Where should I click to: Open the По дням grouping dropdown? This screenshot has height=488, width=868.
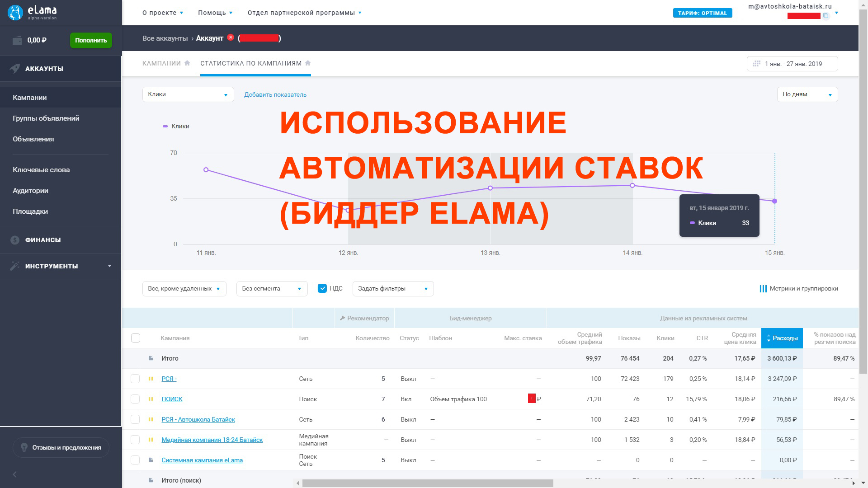click(x=807, y=94)
